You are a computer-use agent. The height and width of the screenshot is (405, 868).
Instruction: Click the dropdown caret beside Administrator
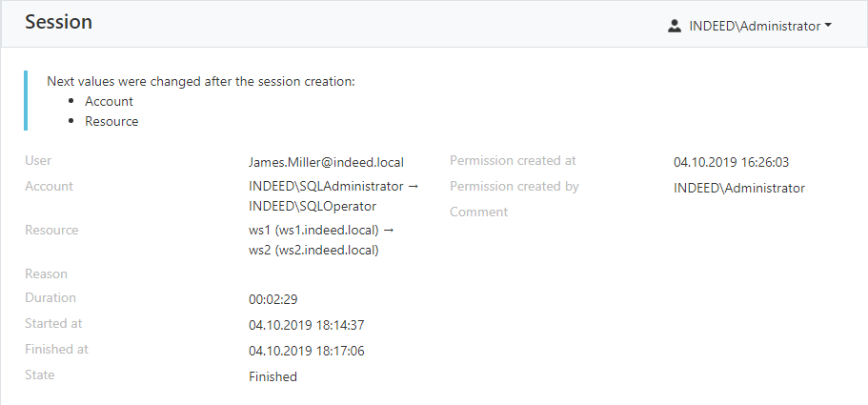coord(828,26)
